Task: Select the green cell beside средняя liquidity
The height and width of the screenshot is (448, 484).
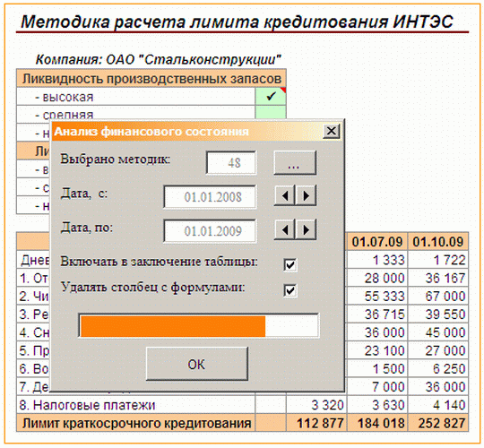Action: click(271, 112)
